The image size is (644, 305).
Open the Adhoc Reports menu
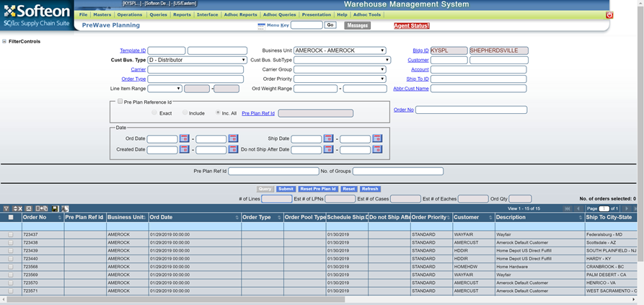click(x=241, y=14)
